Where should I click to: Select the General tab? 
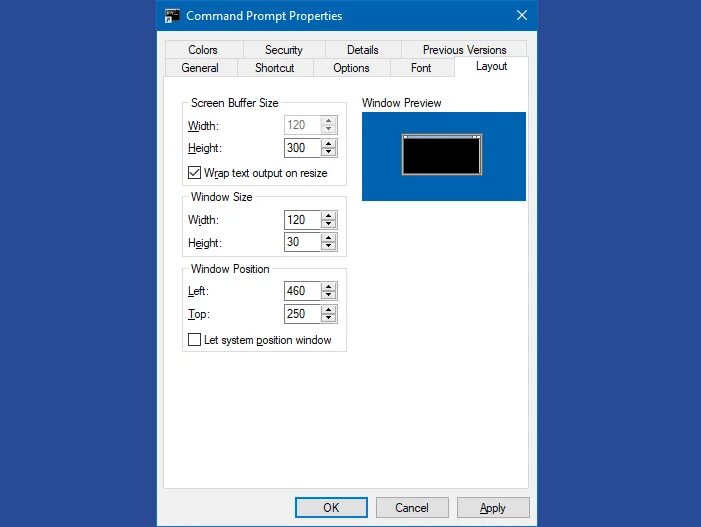(200, 68)
